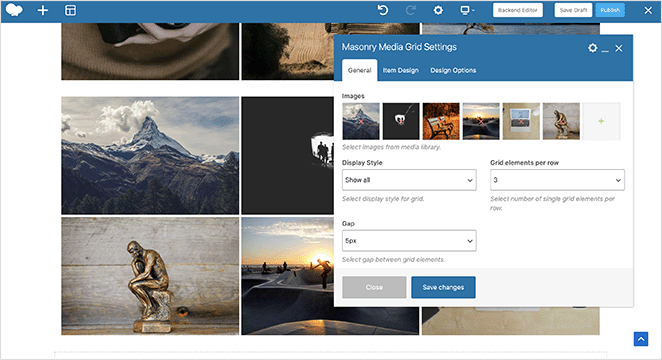Add a new element with plus icon
The image size is (662, 360).
pyautogui.click(x=43, y=10)
